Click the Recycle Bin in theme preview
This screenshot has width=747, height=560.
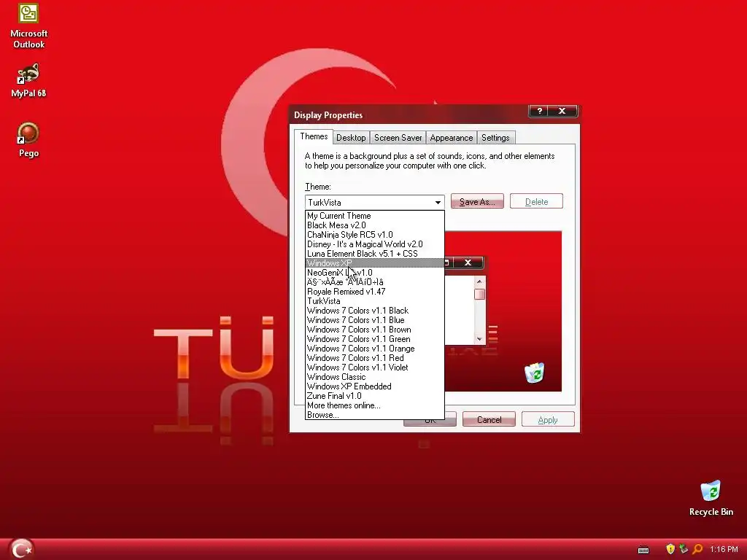click(535, 373)
